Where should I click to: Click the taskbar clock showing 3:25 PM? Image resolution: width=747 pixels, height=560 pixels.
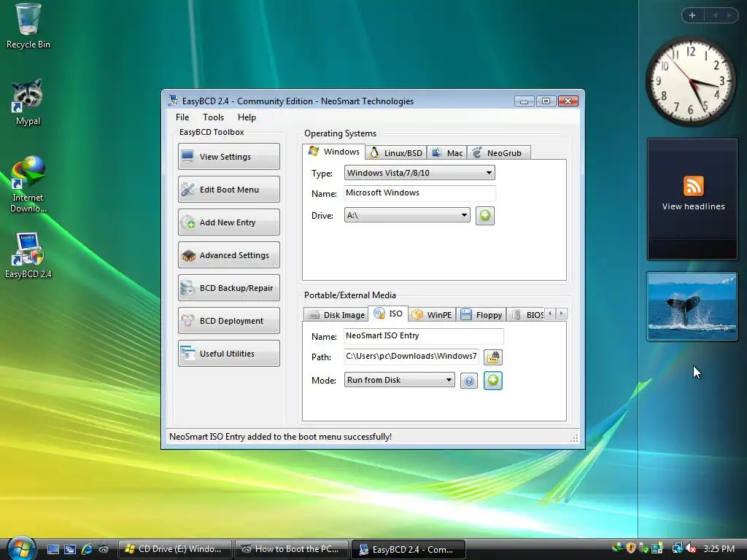719,548
